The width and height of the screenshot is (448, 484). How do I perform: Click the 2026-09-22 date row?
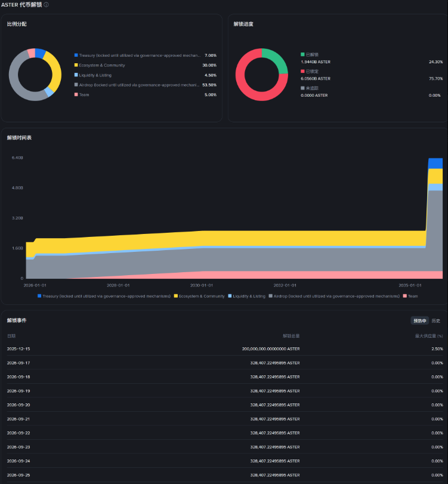coord(225,433)
